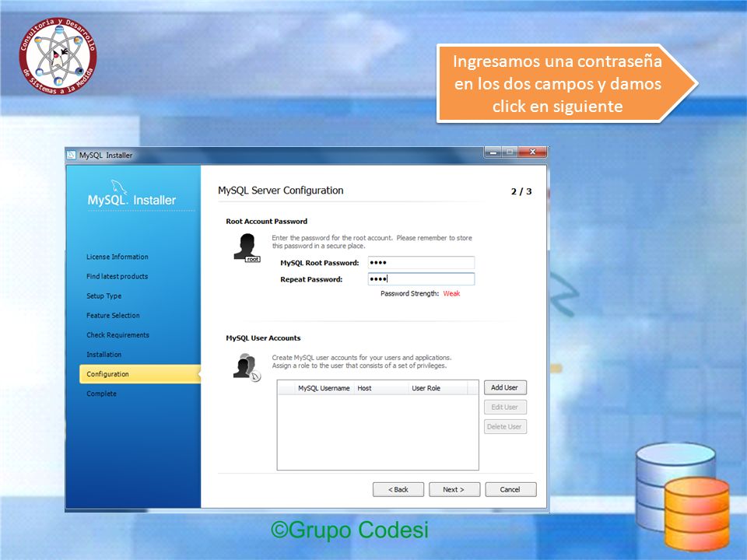This screenshot has height=560, width=747.
Task: Click the MySQL Server Configuration heading
Action: (x=281, y=191)
